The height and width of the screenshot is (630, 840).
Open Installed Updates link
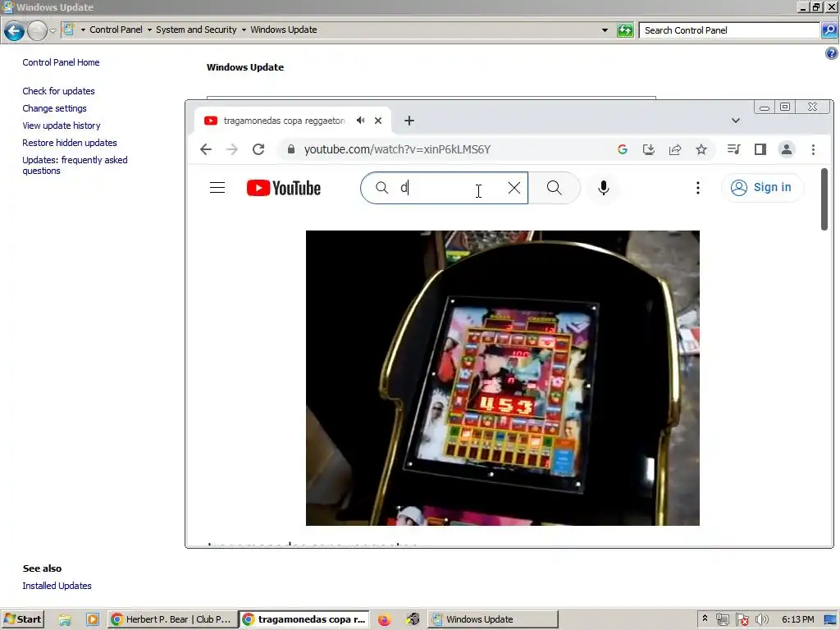57,586
